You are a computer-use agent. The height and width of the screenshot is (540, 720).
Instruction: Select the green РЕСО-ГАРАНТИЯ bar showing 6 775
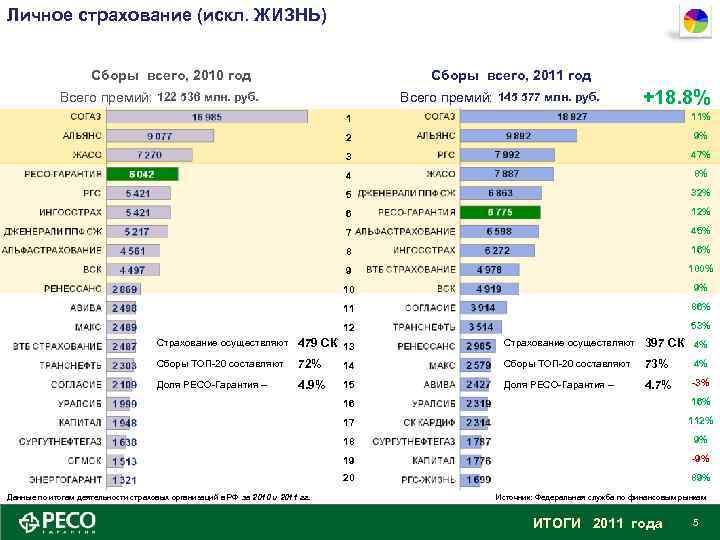click(500, 212)
